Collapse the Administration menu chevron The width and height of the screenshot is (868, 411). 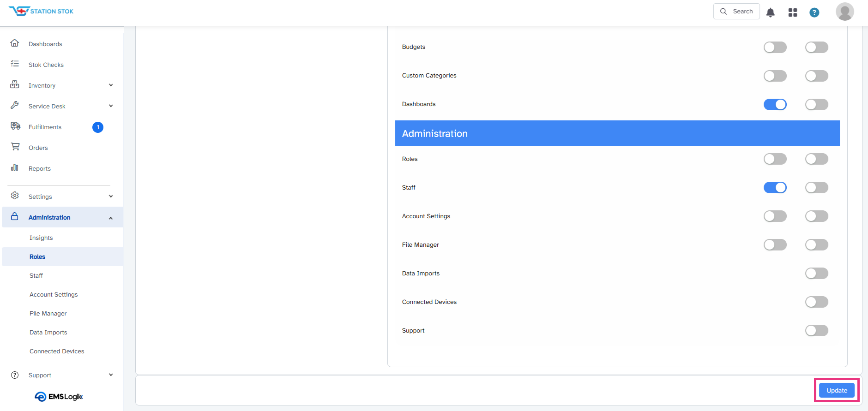(x=111, y=218)
